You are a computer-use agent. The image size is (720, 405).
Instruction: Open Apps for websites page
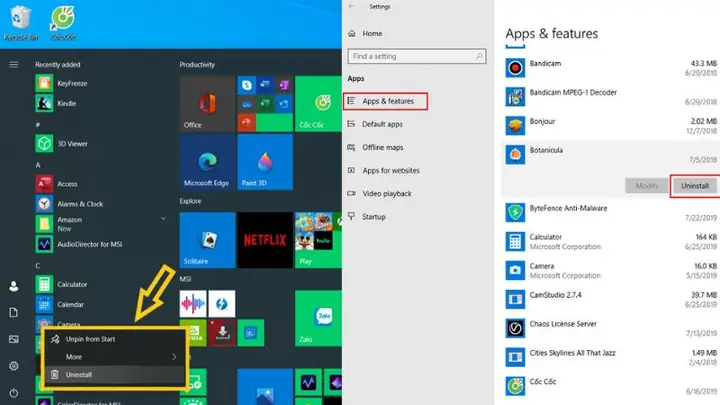(x=391, y=170)
